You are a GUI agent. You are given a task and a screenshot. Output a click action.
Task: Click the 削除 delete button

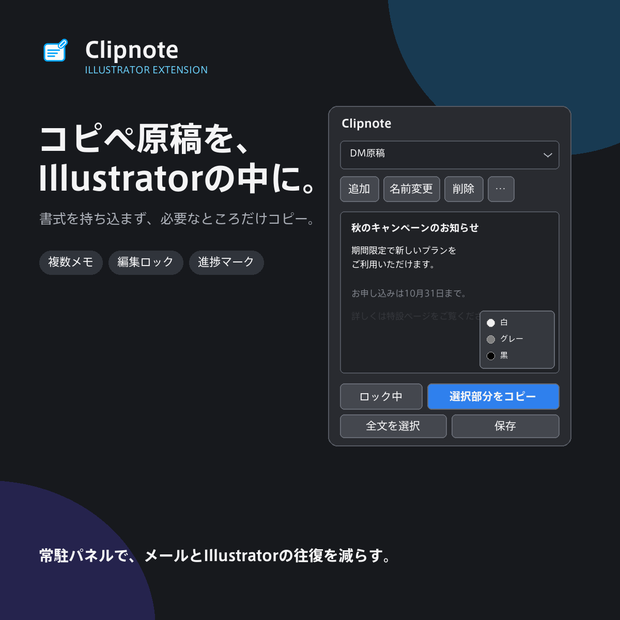[463, 189]
